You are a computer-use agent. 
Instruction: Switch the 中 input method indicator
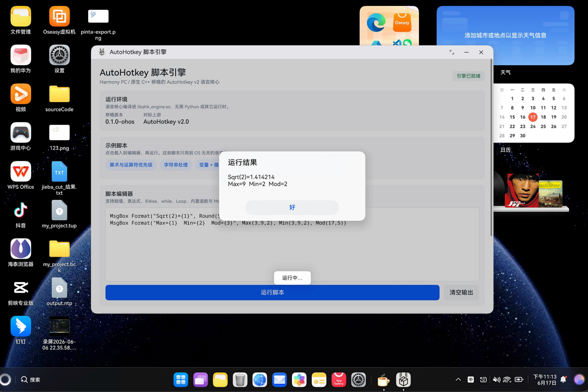[471, 380]
